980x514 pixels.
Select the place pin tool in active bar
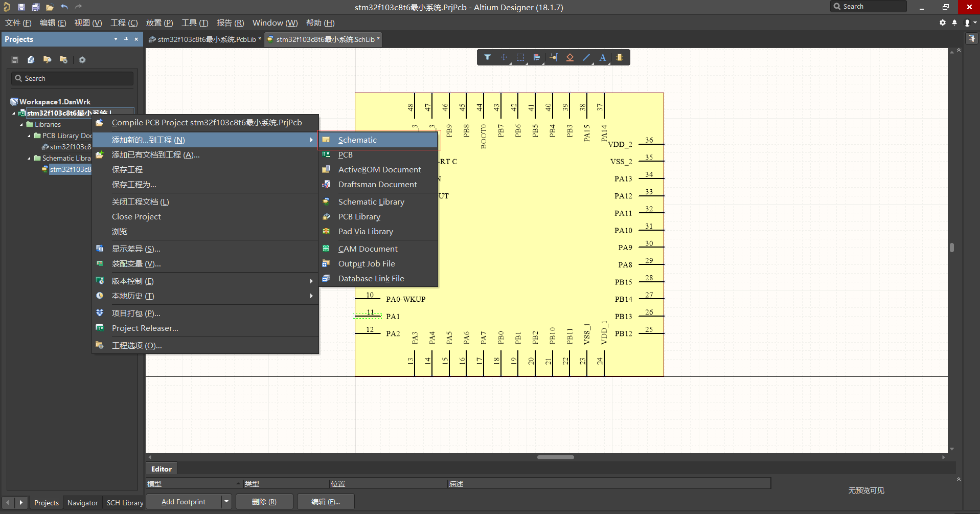coord(554,57)
